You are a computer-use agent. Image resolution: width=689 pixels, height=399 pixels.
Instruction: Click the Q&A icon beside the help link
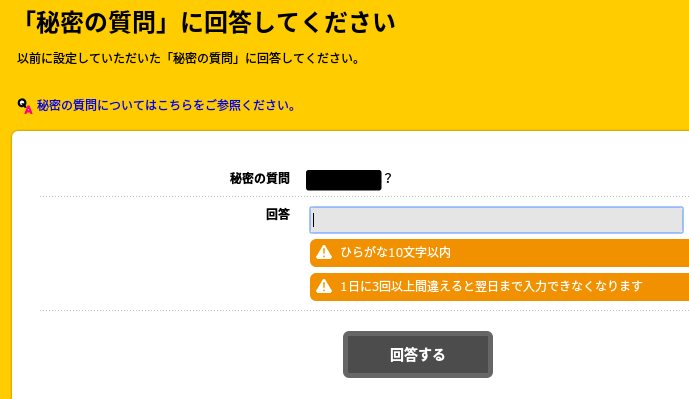click(25, 106)
